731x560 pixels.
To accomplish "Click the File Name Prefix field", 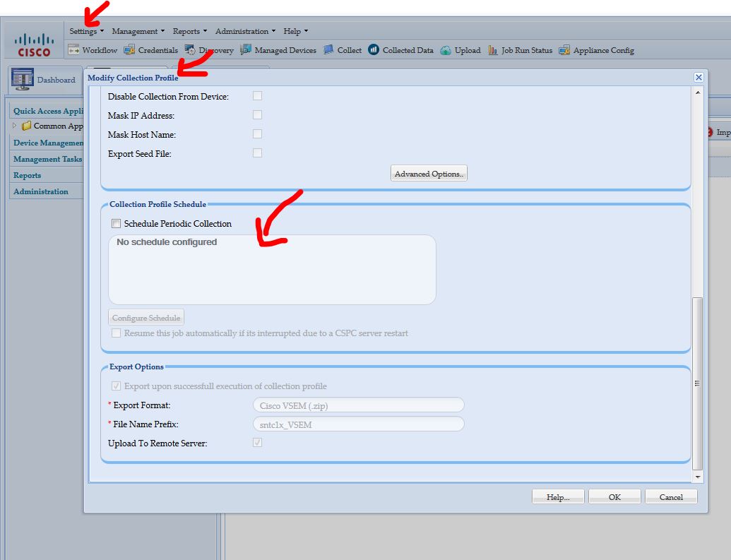I will click(x=358, y=424).
